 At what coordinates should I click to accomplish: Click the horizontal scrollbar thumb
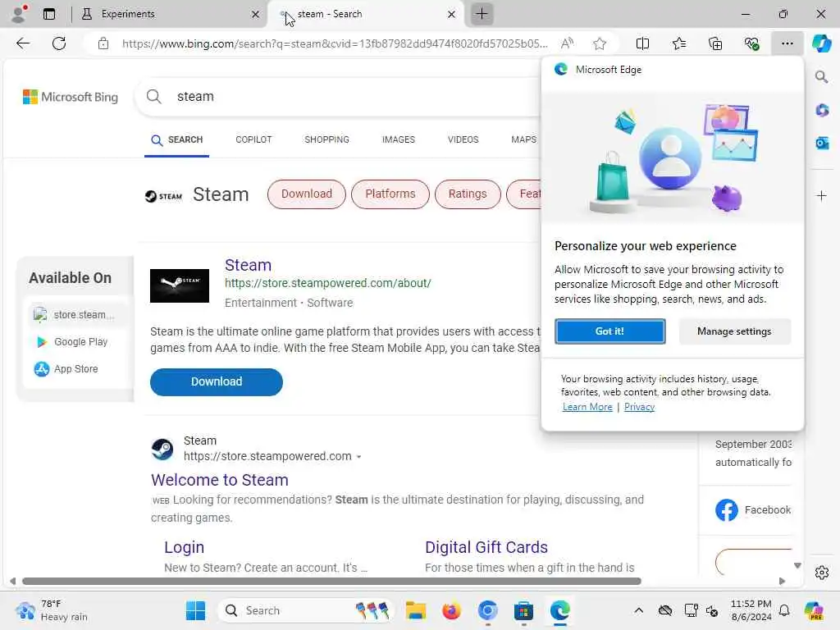tap(331, 582)
